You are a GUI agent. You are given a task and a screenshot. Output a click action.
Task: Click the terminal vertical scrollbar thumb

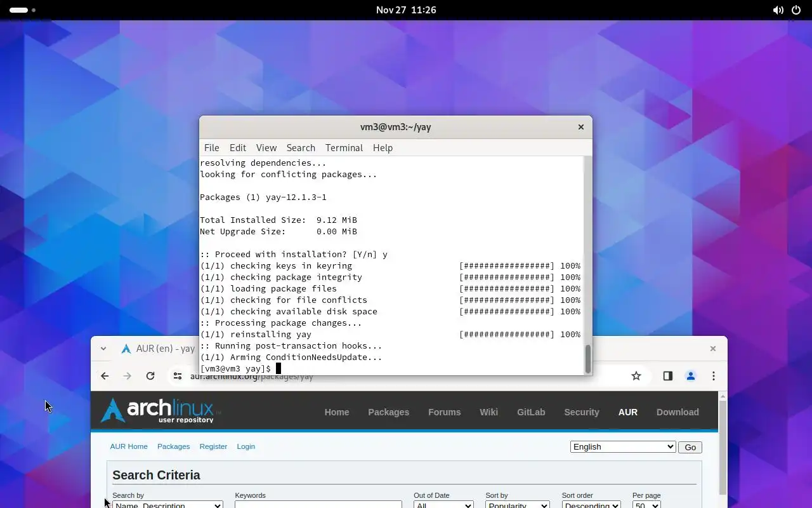[x=587, y=359]
